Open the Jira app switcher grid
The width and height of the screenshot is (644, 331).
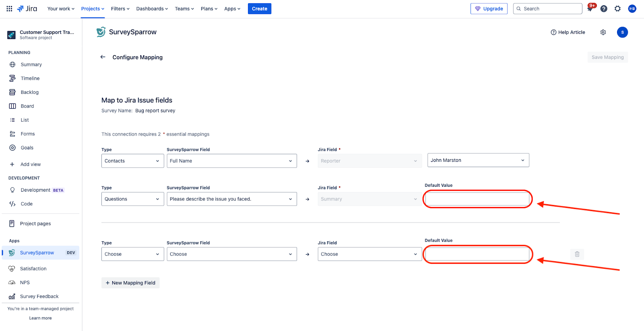9,8
